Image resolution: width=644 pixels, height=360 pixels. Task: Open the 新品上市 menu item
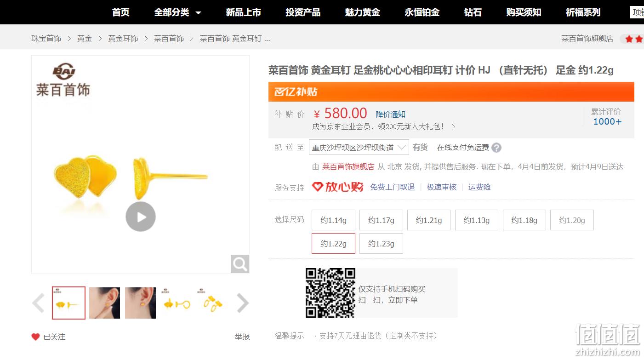click(243, 12)
